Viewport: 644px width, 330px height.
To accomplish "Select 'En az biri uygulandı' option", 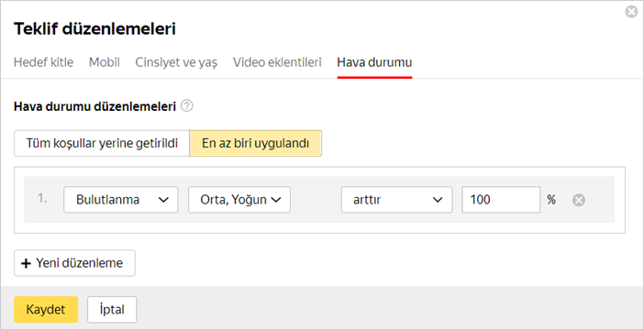I will click(255, 143).
